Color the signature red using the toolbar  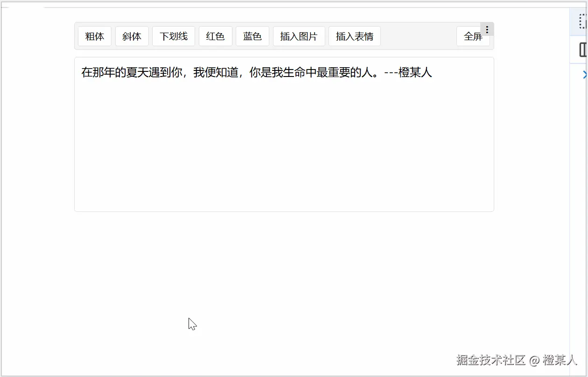pos(216,36)
